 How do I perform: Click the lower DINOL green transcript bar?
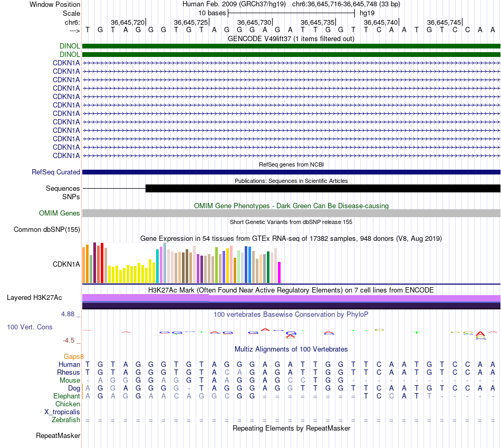point(291,55)
